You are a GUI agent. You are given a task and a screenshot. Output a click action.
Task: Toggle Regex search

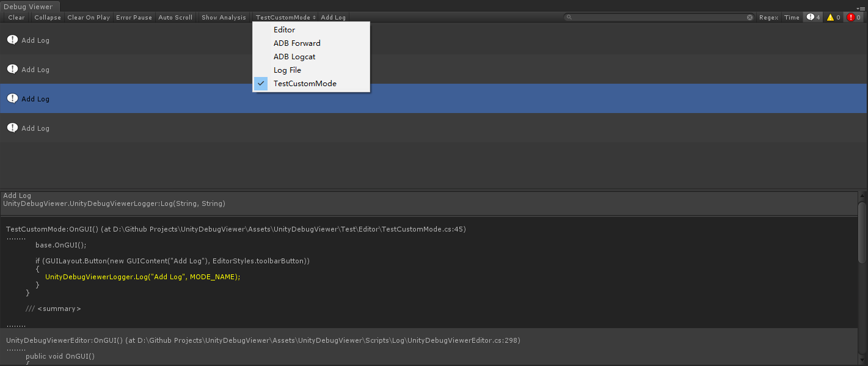coord(769,17)
